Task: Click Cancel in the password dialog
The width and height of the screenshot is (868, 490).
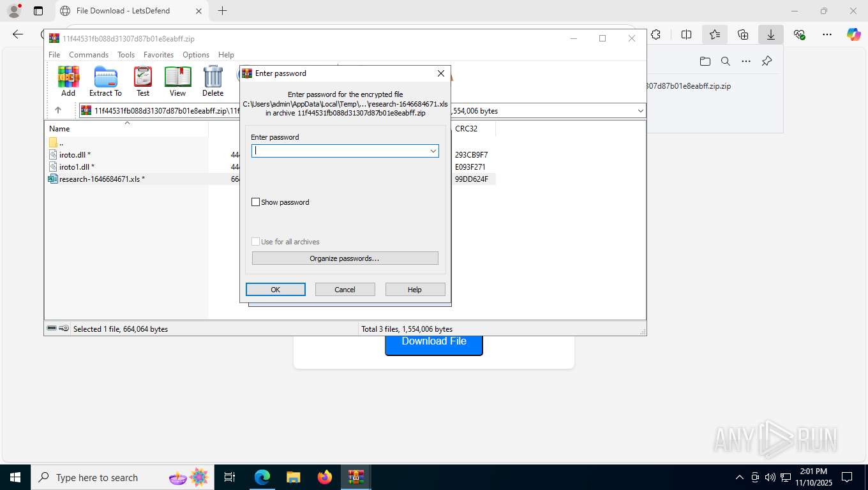Action: pos(345,290)
